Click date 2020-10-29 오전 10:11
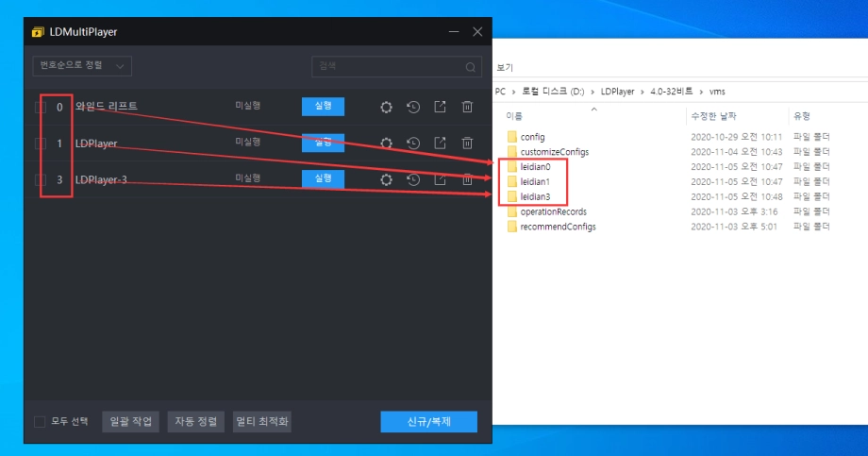 (x=736, y=136)
